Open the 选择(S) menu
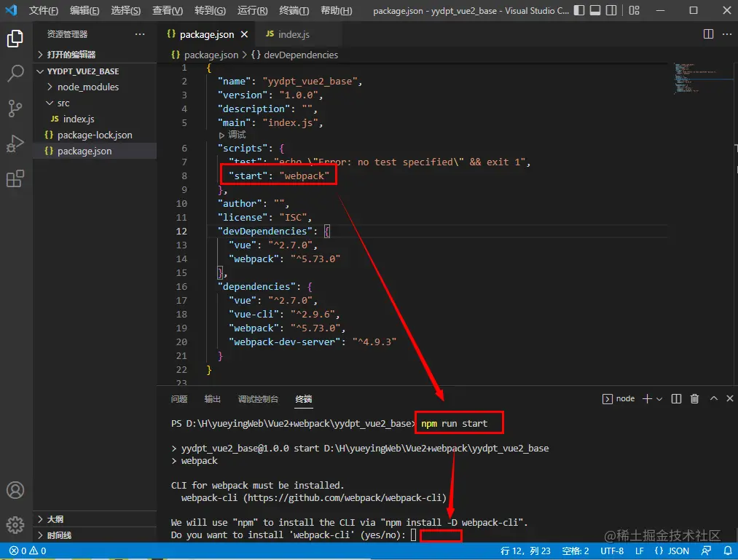The image size is (738, 560). [125, 10]
